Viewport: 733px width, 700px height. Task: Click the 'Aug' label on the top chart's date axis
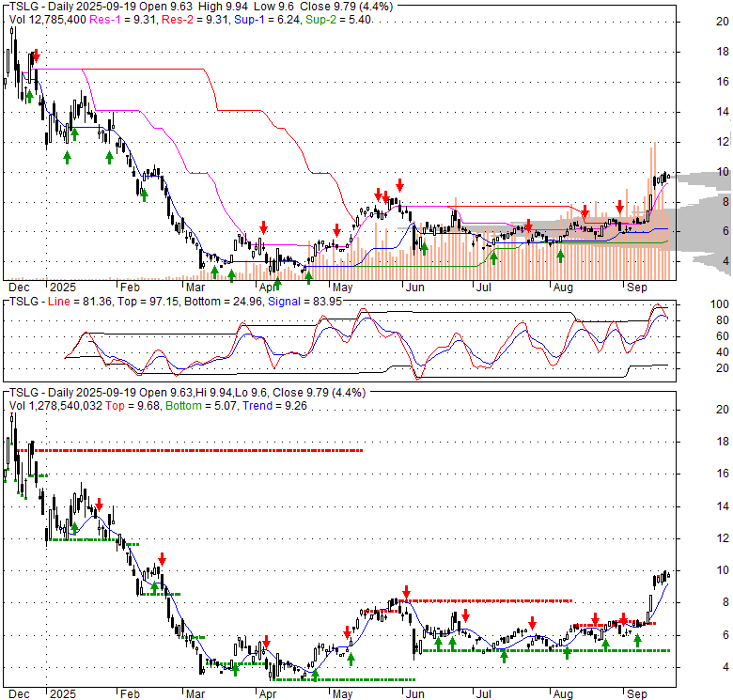(x=563, y=288)
